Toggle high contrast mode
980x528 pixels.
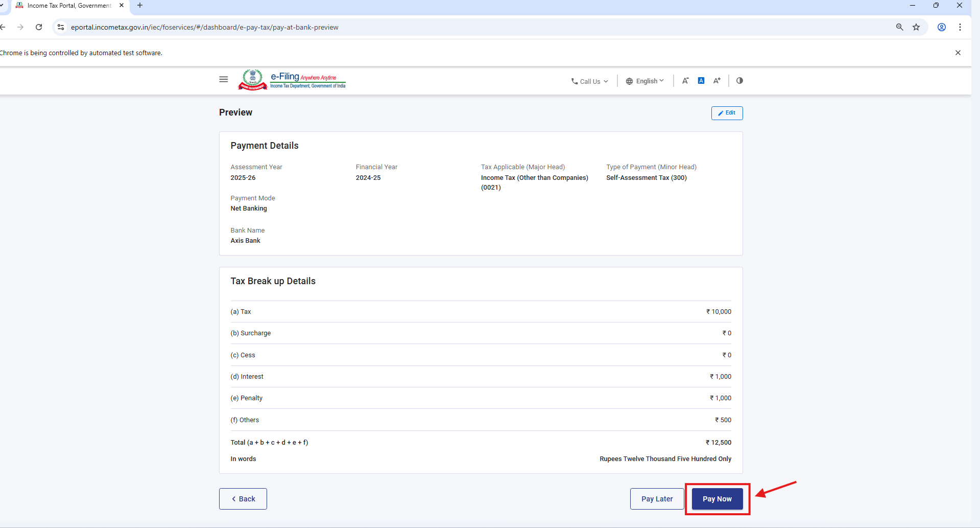click(739, 81)
